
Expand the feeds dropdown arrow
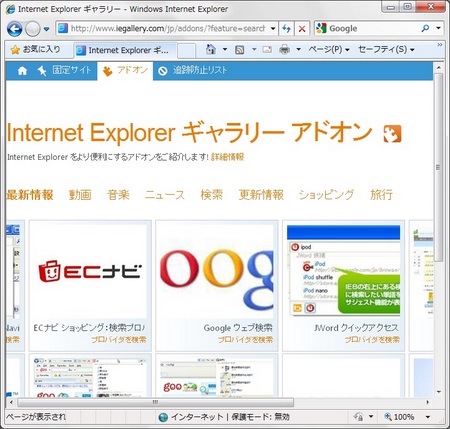coord(254,50)
